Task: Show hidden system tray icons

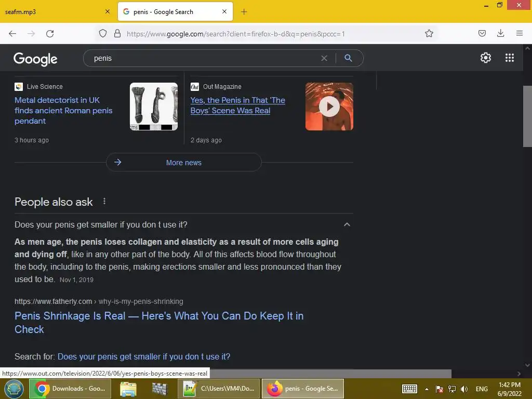Action: click(427, 389)
